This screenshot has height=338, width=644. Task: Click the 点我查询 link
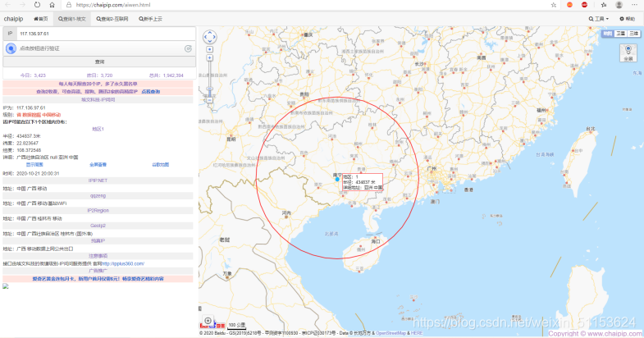pyautogui.click(x=151, y=92)
